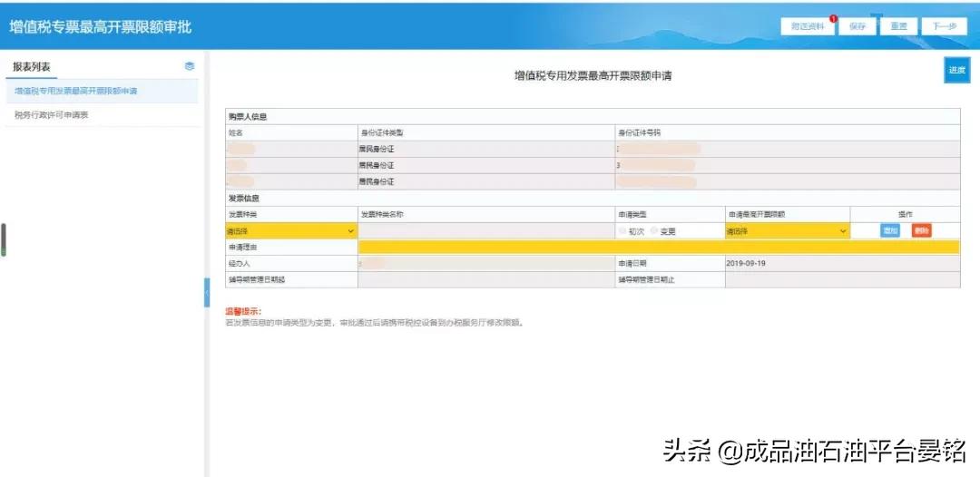980x477 pixels.
Task: Click the 发票信息 section header
Action: pyautogui.click(x=244, y=199)
